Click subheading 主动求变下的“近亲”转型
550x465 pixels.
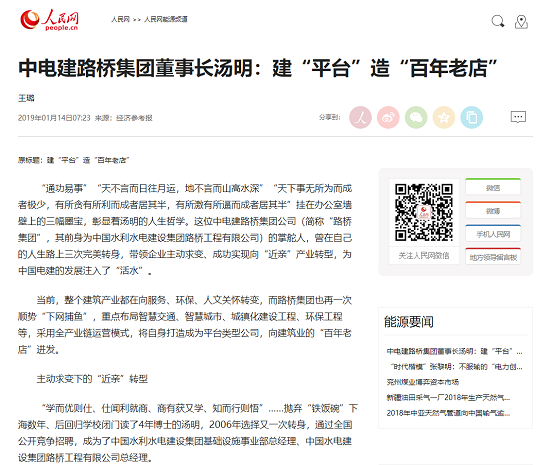(92, 379)
